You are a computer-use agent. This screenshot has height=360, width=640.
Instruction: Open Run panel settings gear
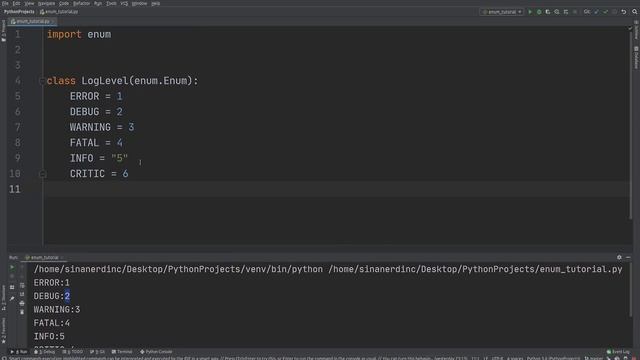coord(619,257)
